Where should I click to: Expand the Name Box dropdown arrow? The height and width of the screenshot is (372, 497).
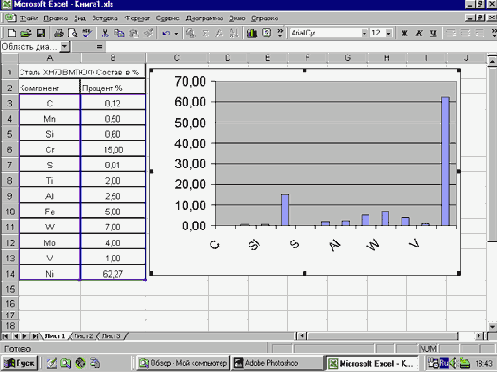(65, 47)
